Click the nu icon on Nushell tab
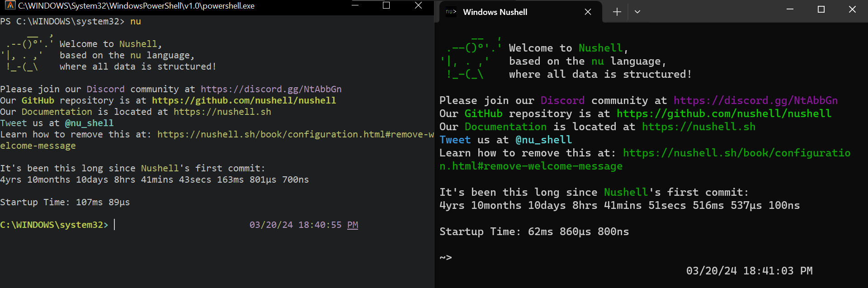 click(451, 12)
